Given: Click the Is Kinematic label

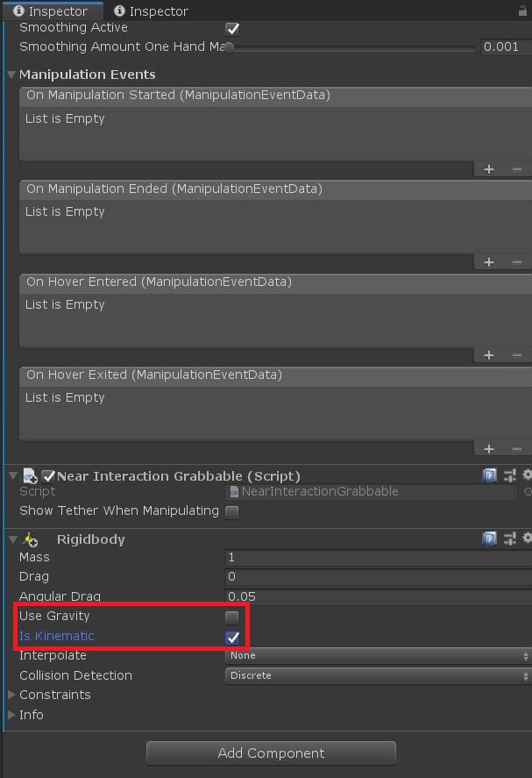Looking at the screenshot, I should point(56,636).
